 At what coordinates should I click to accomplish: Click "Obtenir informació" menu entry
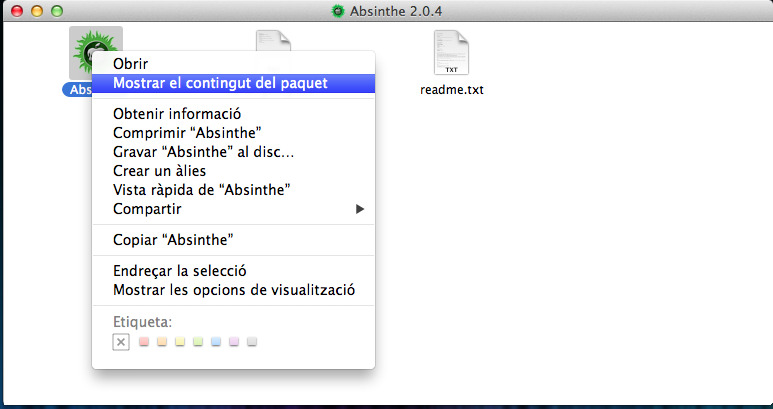point(177,114)
